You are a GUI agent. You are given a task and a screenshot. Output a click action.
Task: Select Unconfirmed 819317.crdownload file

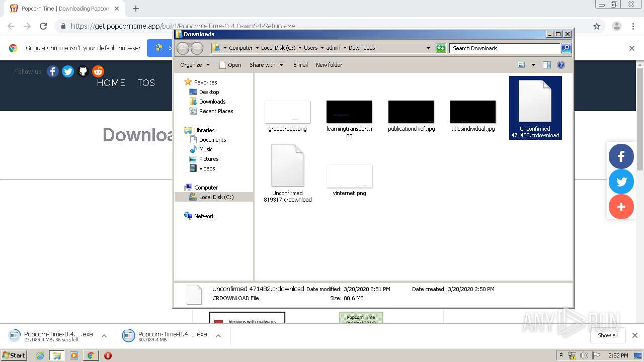[x=287, y=173]
